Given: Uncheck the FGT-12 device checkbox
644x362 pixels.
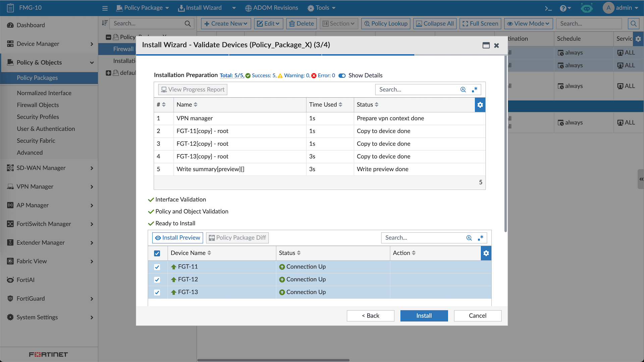Looking at the screenshot, I should point(157,280).
